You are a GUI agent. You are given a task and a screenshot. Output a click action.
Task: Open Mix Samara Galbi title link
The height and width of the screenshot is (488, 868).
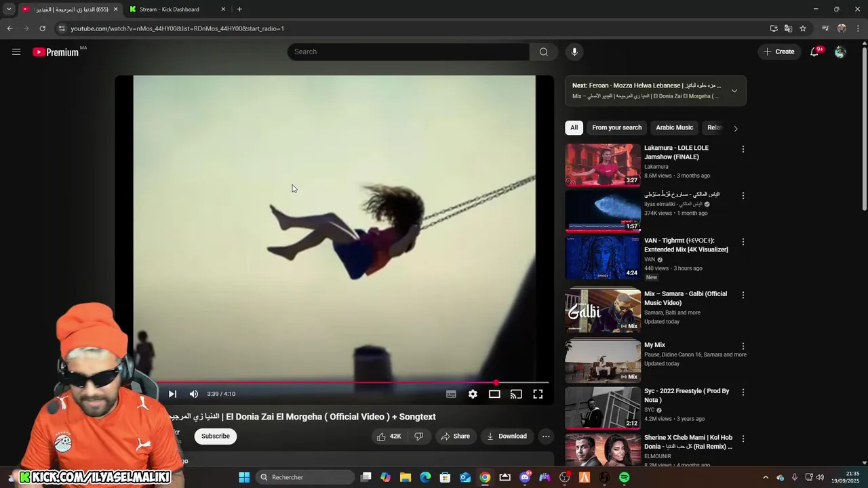[686, 298]
